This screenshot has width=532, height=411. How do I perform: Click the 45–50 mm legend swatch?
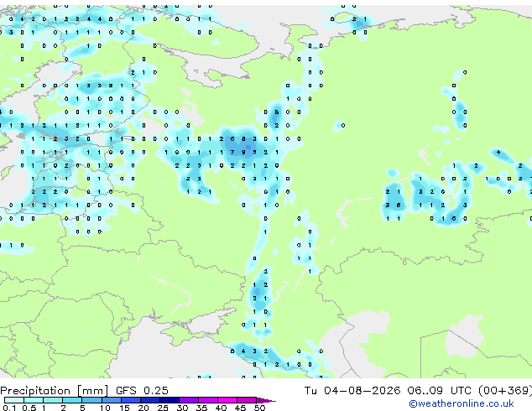click(x=247, y=400)
